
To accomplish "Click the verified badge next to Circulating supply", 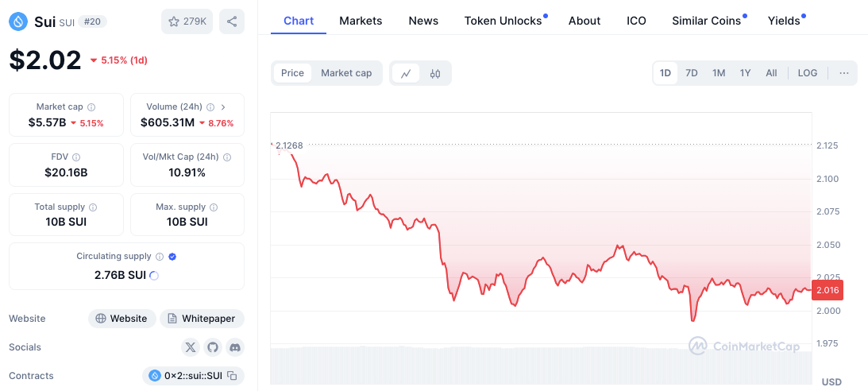I will [172, 257].
